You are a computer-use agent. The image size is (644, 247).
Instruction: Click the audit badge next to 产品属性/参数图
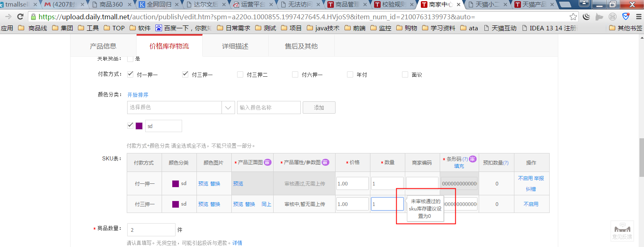pos(325,162)
